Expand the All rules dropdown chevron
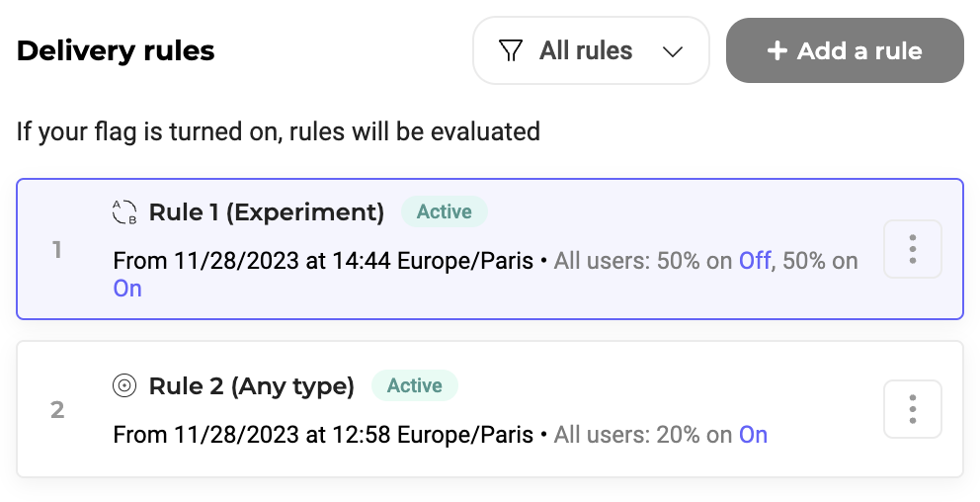 point(673,51)
